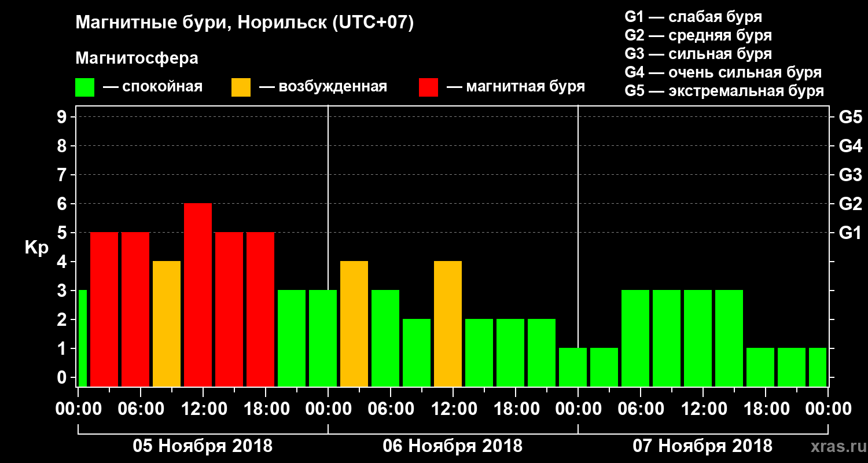Click the tallest red bar reaching Kp 6

pos(198,295)
